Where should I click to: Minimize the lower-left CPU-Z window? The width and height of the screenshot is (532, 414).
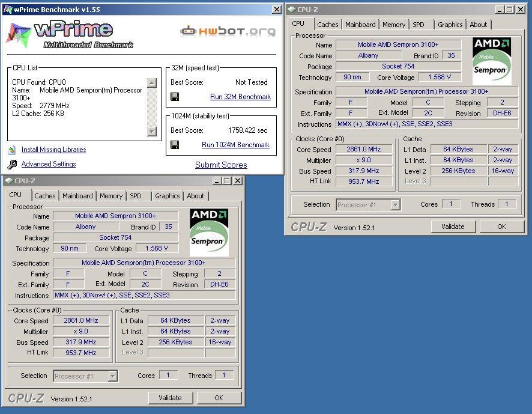[217, 181]
